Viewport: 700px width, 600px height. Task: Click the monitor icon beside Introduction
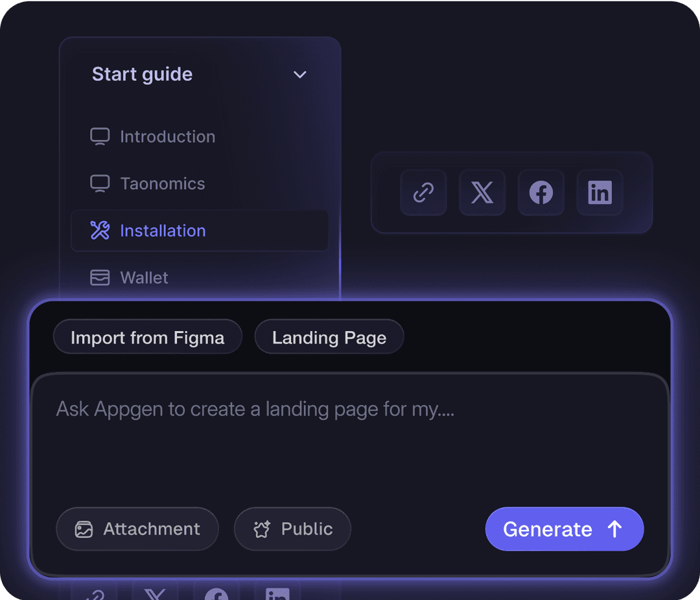point(99,136)
